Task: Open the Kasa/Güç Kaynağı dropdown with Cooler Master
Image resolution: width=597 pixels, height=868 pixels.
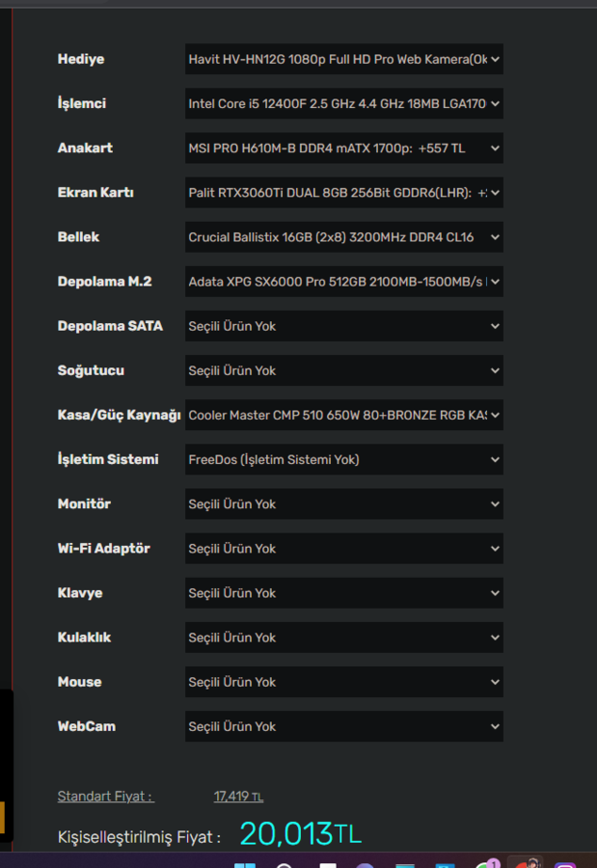Action: point(344,415)
